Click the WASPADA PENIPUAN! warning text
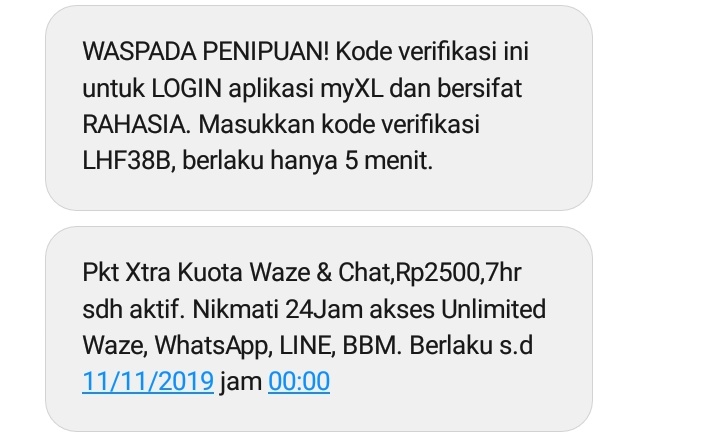The height and width of the screenshot is (440, 720). tap(206, 51)
